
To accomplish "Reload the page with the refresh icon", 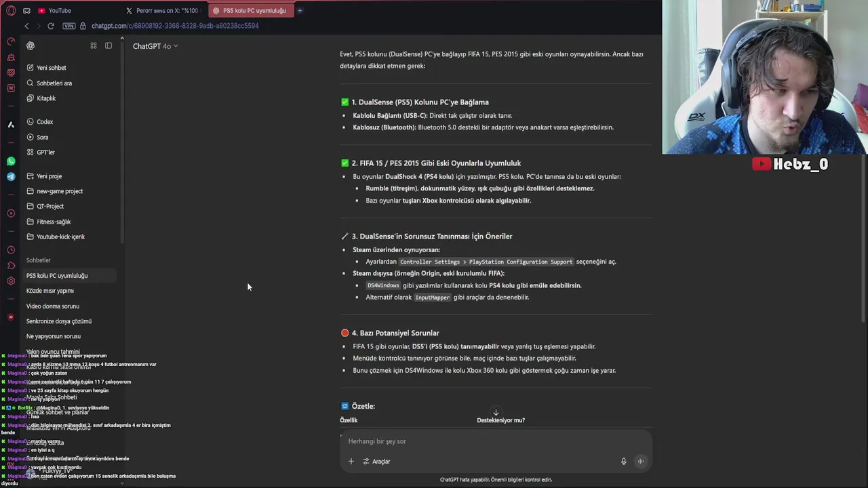I will tap(50, 26).
